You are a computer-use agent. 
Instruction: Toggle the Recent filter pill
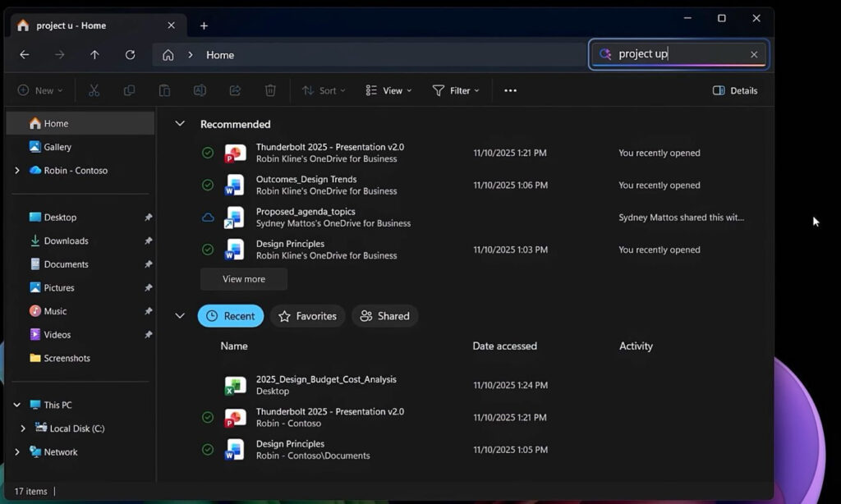click(231, 316)
